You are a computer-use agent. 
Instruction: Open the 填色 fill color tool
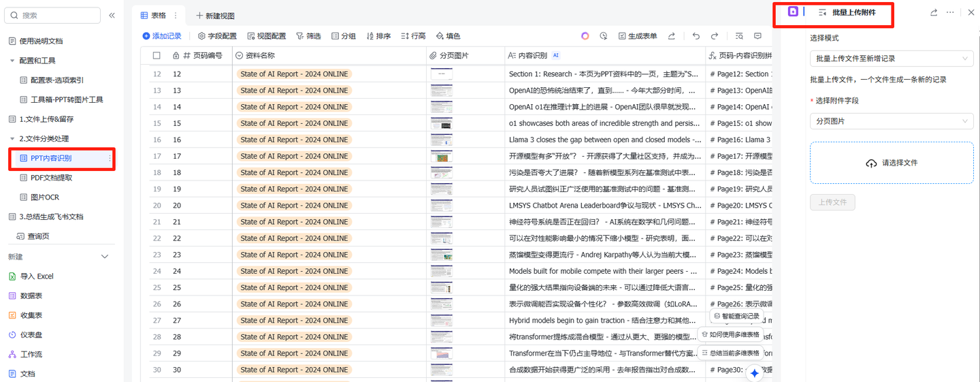coord(448,36)
